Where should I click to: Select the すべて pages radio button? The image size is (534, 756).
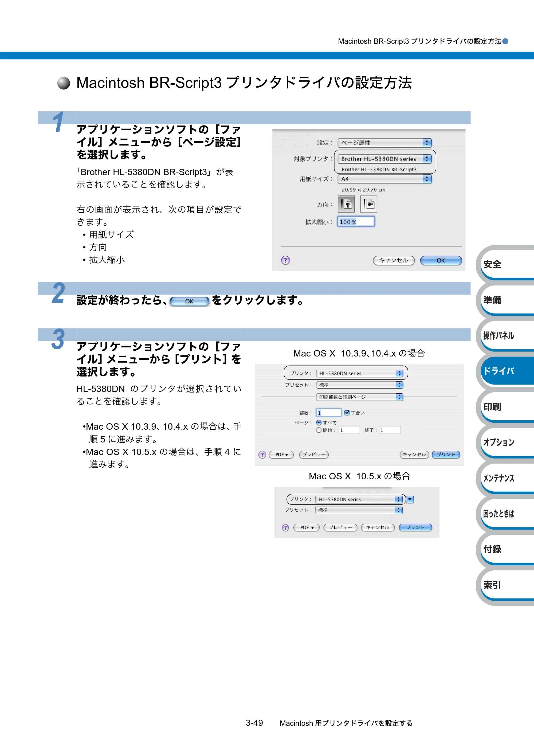(319, 422)
